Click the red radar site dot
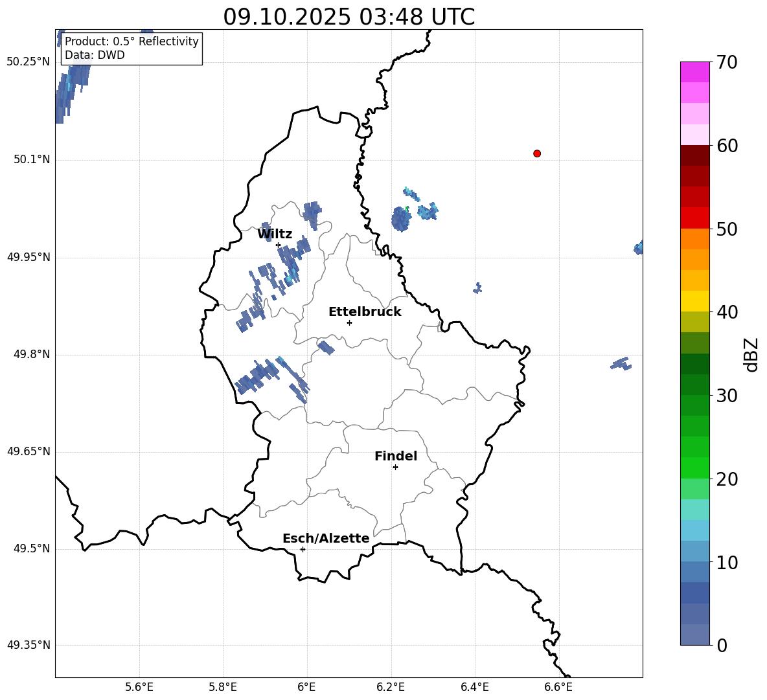 click(537, 153)
